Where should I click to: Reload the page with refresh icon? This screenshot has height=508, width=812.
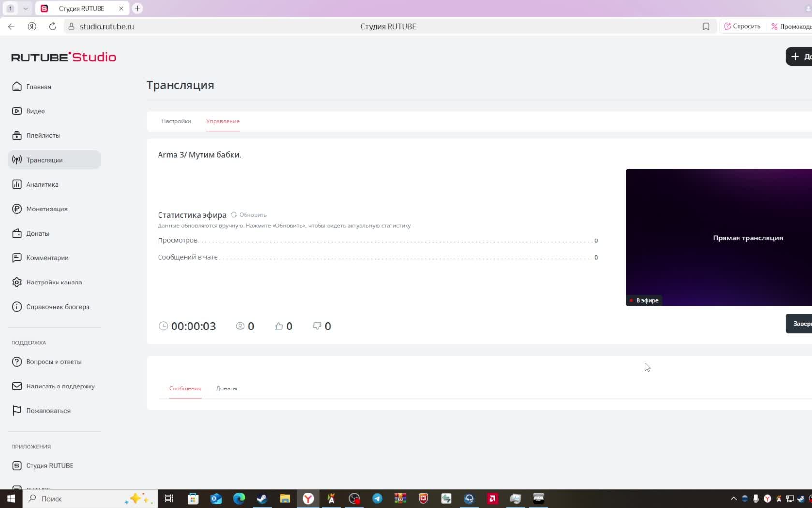pos(53,26)
